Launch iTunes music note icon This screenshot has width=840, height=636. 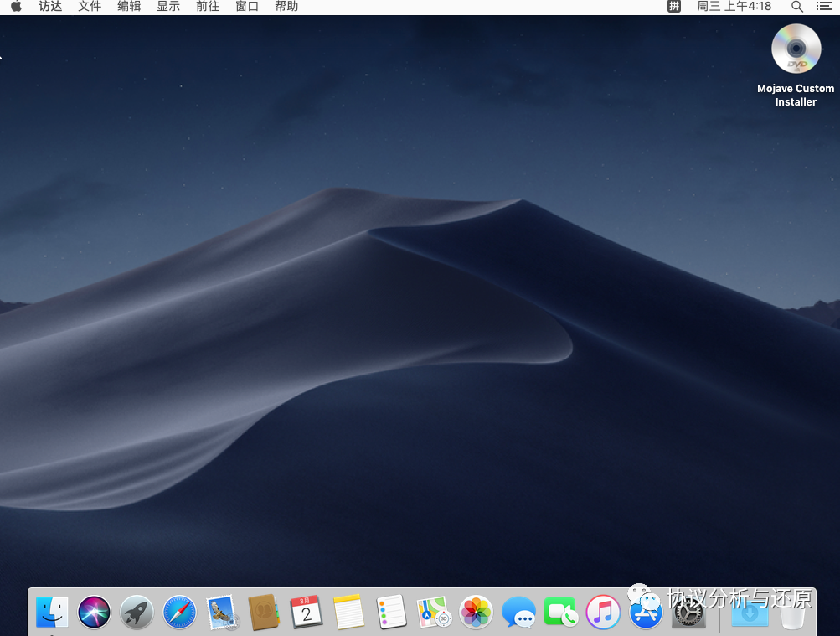[603, 612]
